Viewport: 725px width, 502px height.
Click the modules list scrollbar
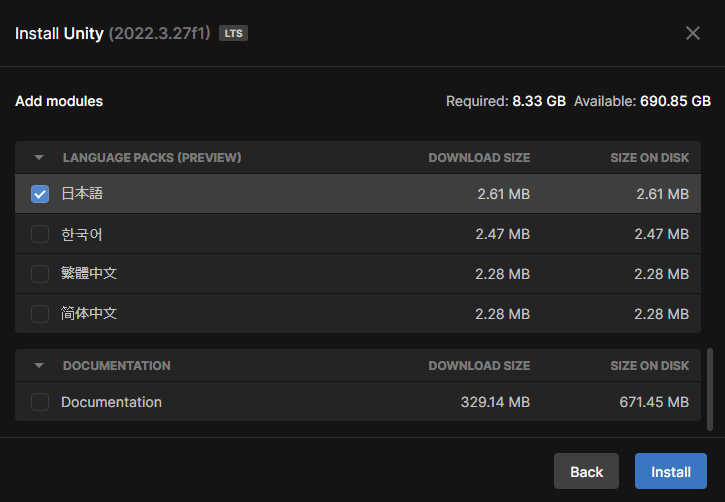coord(710,390)
